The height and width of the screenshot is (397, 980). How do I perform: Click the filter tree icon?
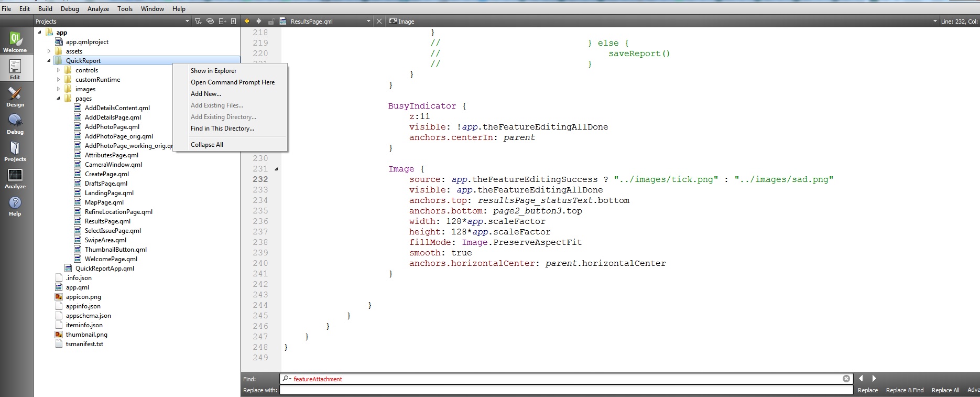click(198, 21)
